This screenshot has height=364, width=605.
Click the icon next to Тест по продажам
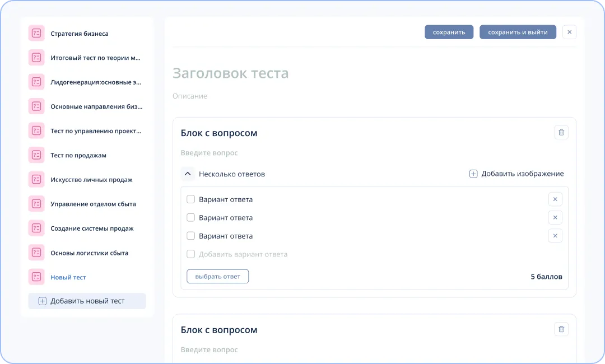[36, 155]
